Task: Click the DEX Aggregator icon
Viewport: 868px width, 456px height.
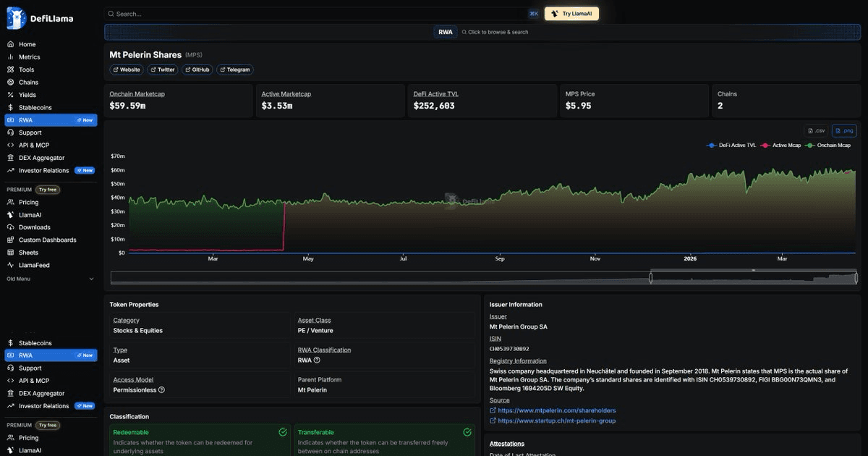Action: point(11,158)
